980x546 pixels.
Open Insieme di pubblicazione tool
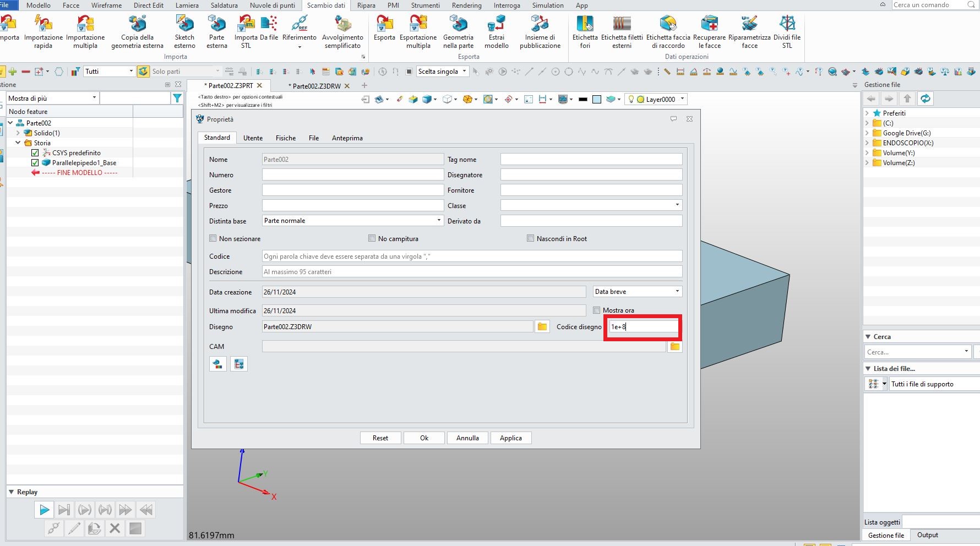point(540,32)
